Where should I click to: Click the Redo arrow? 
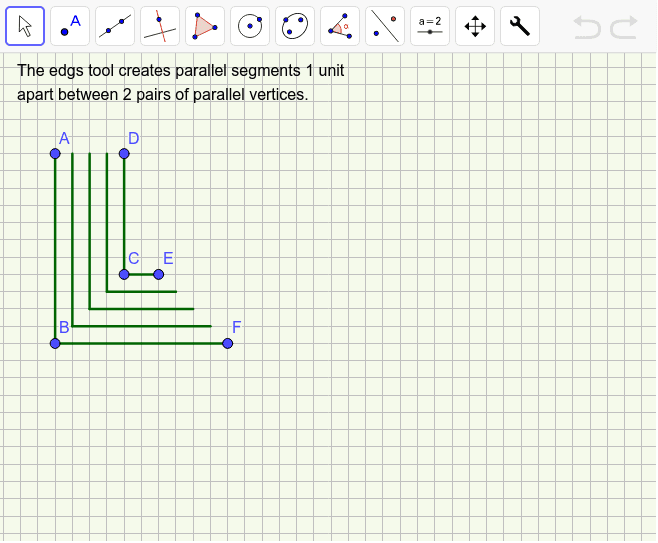click(x=624, y=27)
